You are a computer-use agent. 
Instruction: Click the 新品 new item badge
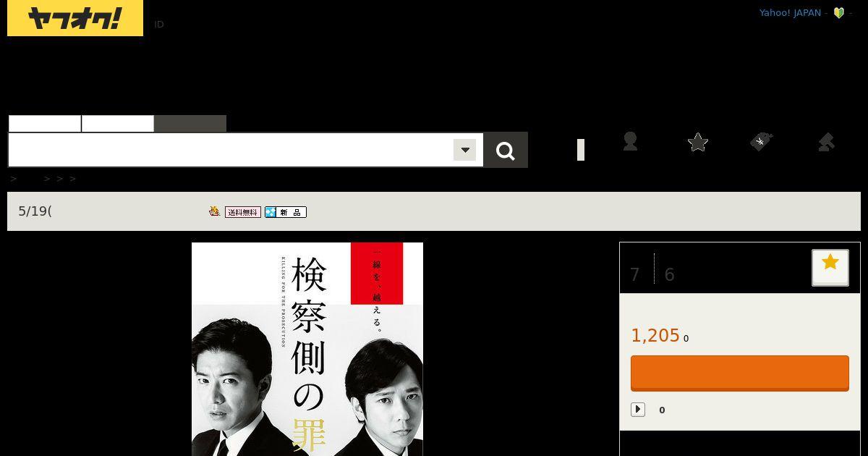(x=286, y=212)
